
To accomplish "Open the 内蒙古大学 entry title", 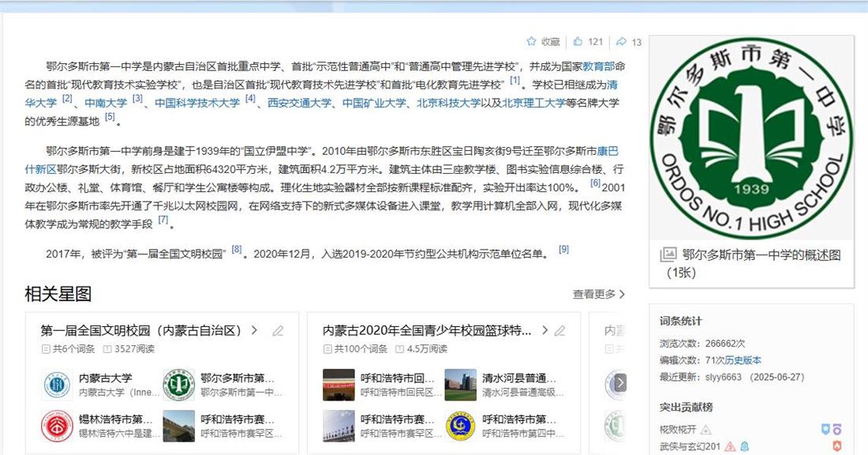I will click(x=105, y=378).
